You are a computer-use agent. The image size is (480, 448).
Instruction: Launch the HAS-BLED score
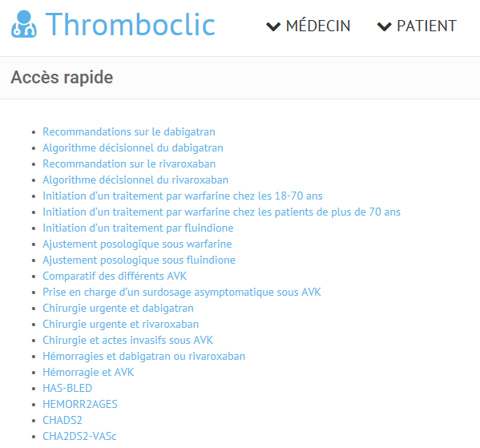[67, 388]
